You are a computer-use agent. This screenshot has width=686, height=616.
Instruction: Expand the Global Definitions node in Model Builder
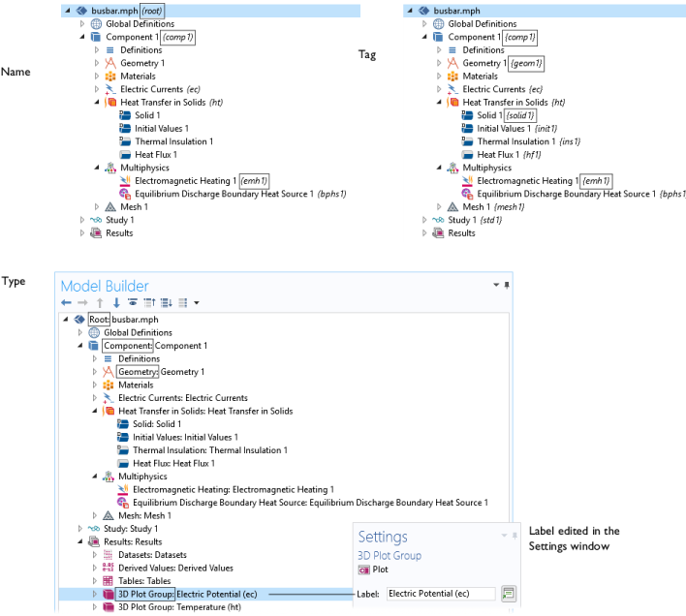coord(80,332)
